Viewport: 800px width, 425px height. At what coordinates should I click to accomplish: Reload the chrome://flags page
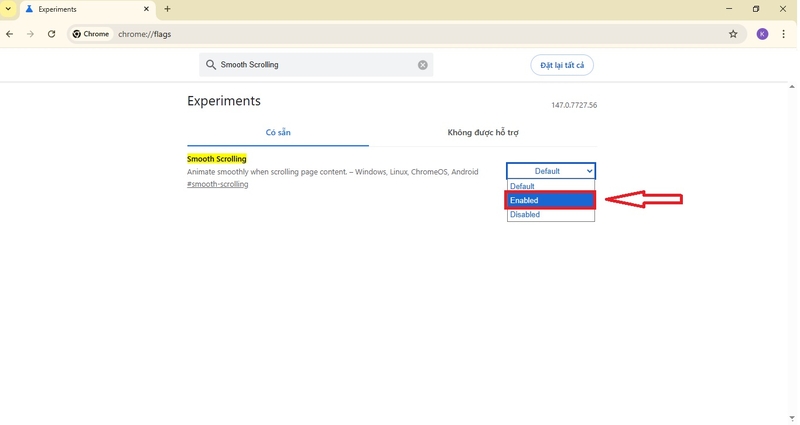[x=52, y=34]
